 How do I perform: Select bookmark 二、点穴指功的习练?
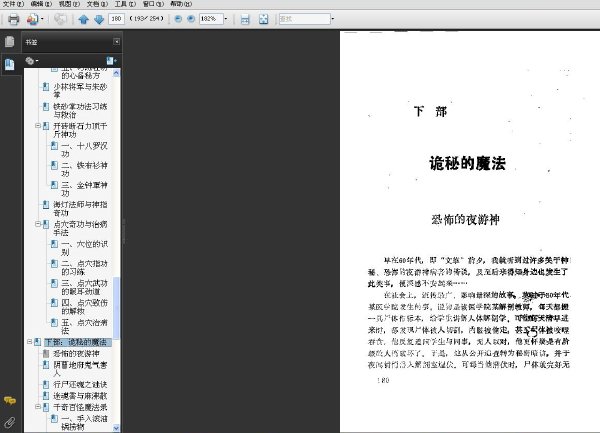(x=84, y=267)
